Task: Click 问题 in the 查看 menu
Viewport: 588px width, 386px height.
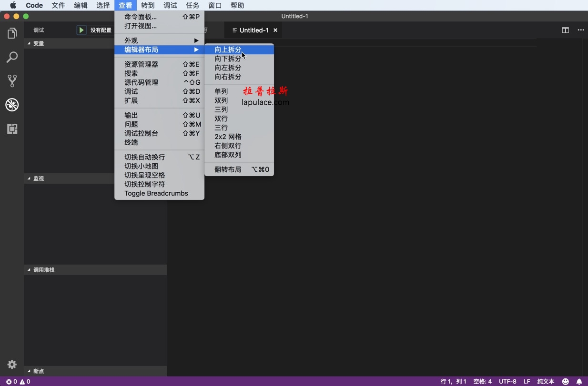Action: [x=159, y=124]
